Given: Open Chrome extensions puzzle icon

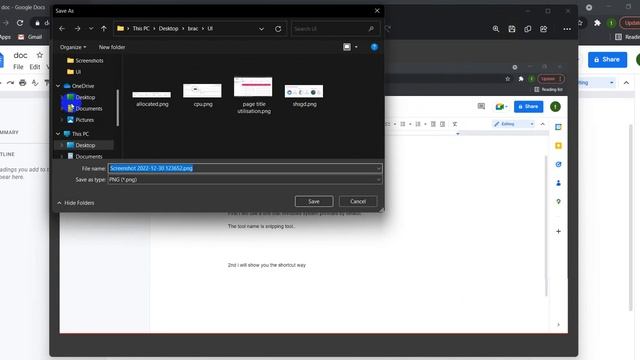Looking at the screenshot, I should tap(597, 23).
